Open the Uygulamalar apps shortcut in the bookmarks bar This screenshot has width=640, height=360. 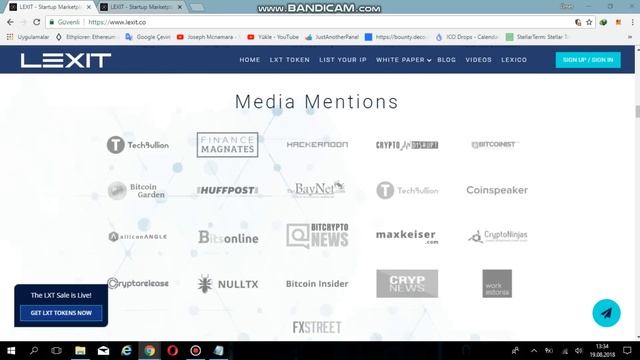[28, 37]
